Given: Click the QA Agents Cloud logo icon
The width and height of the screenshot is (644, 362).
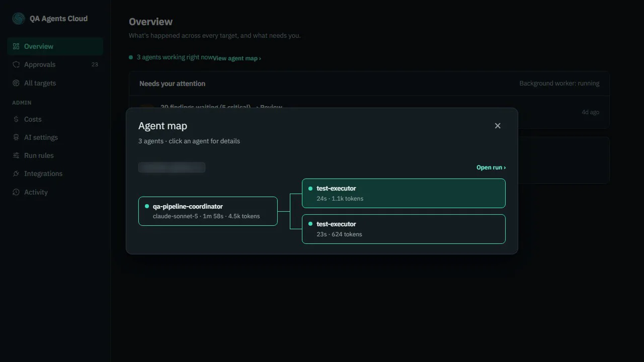Looking at the screenshot, I should tap(19, 19).
